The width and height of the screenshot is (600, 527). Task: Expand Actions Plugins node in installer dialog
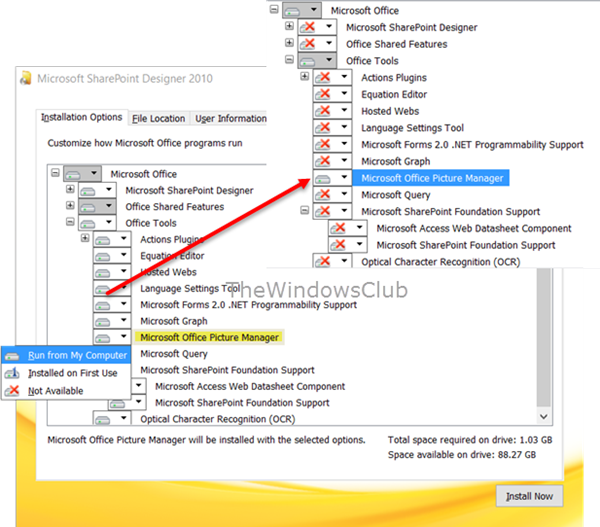pos(85,238)
